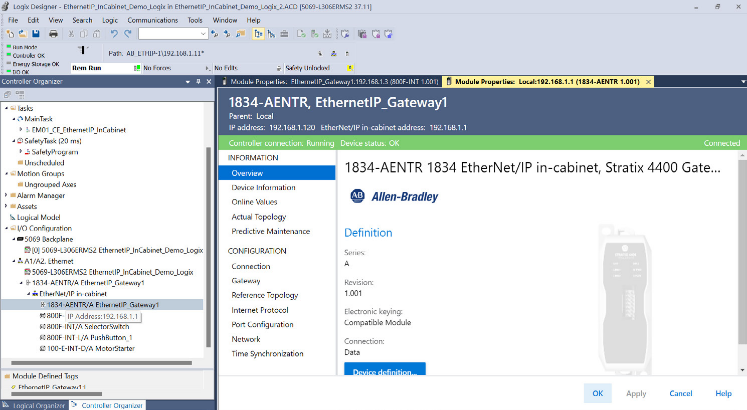Collapse the Tasks tree node
Viewport: 747px width, 410px height.
[7, 108]
